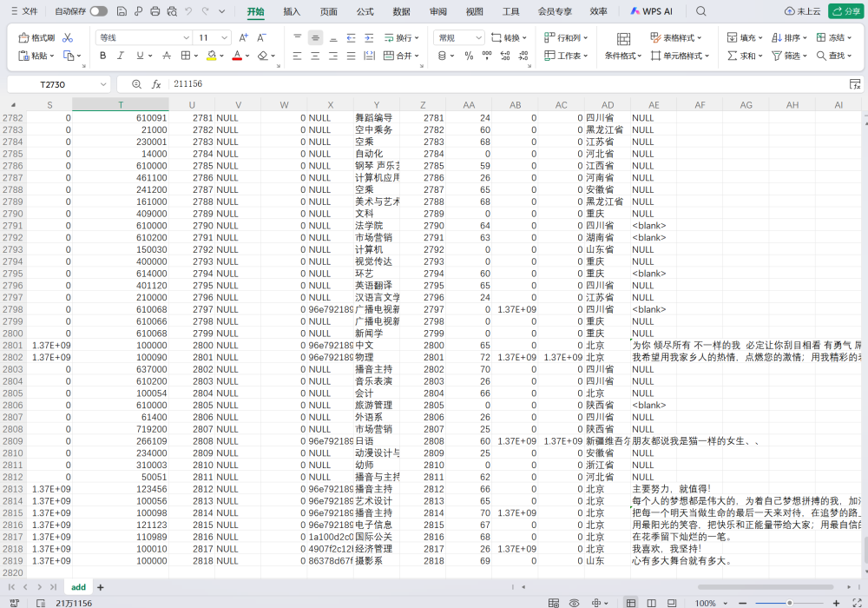The height and width of the screenshot is (608, 868).
Task: Click the scissors cut icon
Action: [x=68, y=38]
